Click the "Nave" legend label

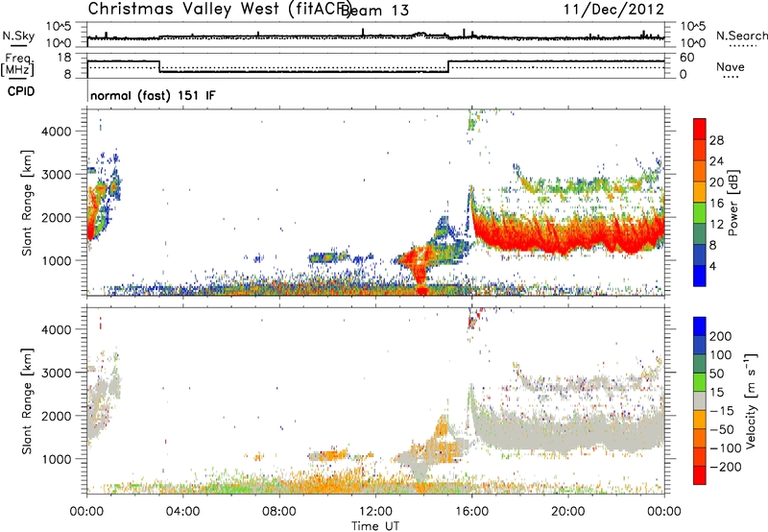click(x=730, y=66)
